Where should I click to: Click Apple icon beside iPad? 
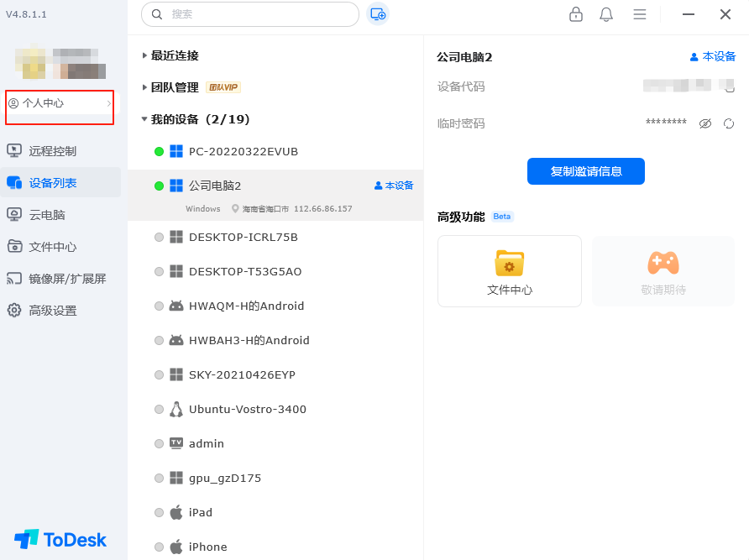(176, 512)
